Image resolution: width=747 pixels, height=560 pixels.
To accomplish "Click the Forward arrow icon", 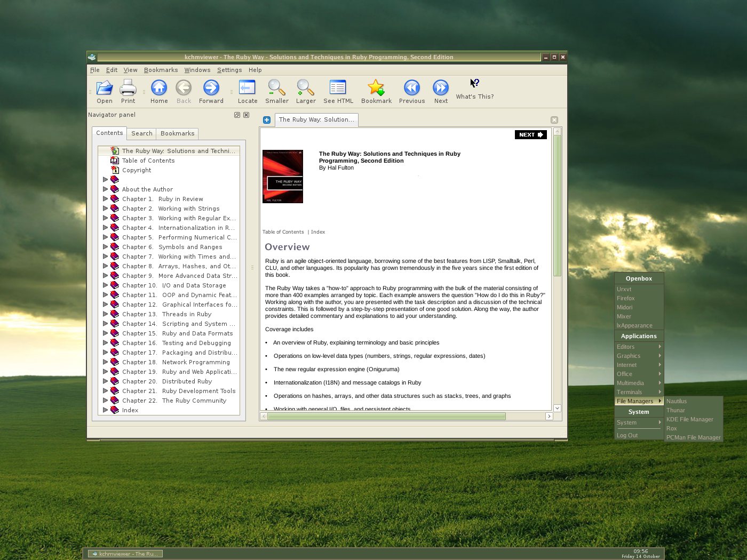I will [x=211, y=88].
